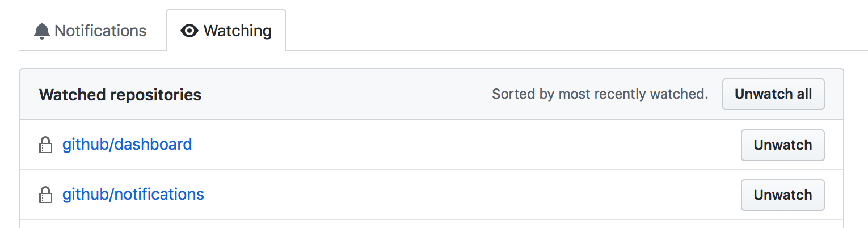Click blank space in the github/dashboard row

click(x=454, y=145)
